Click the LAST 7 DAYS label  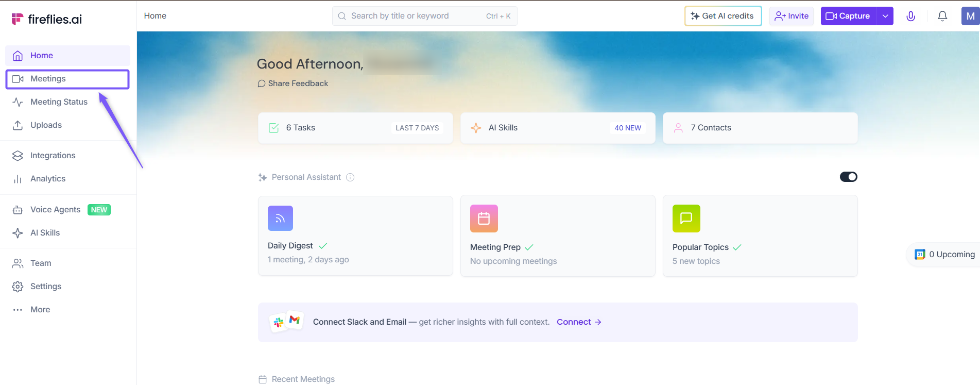417,128
